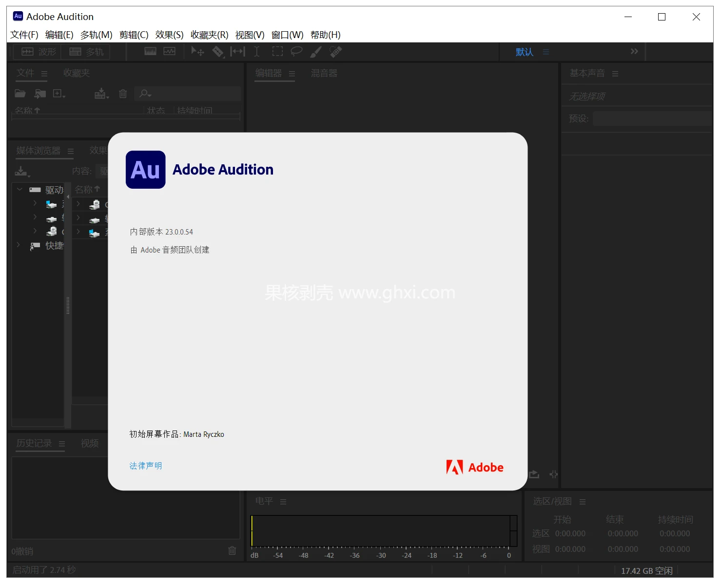Click the trash icon in the files panel

[123, 93]
